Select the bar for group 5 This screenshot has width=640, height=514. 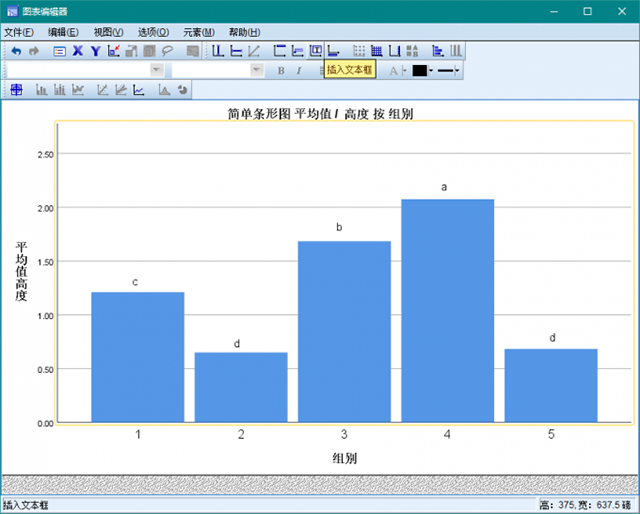(551, 385)
